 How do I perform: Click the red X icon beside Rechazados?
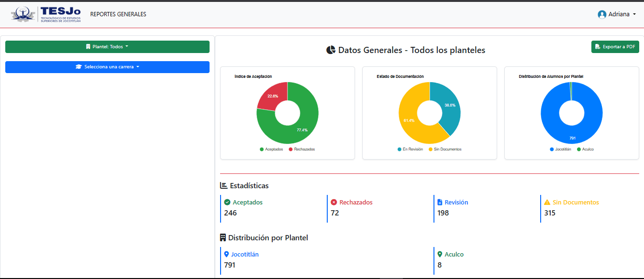(334, 202)
